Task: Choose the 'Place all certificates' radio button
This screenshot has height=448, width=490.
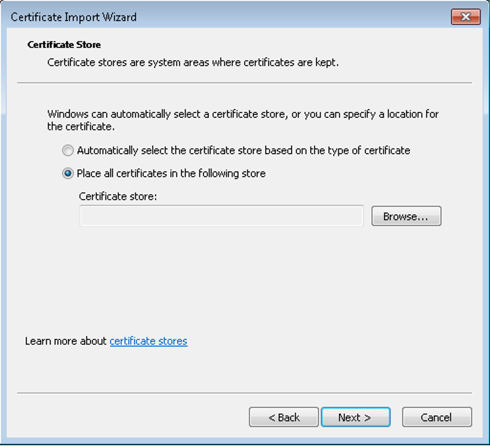Action: (x=68, y=174)
